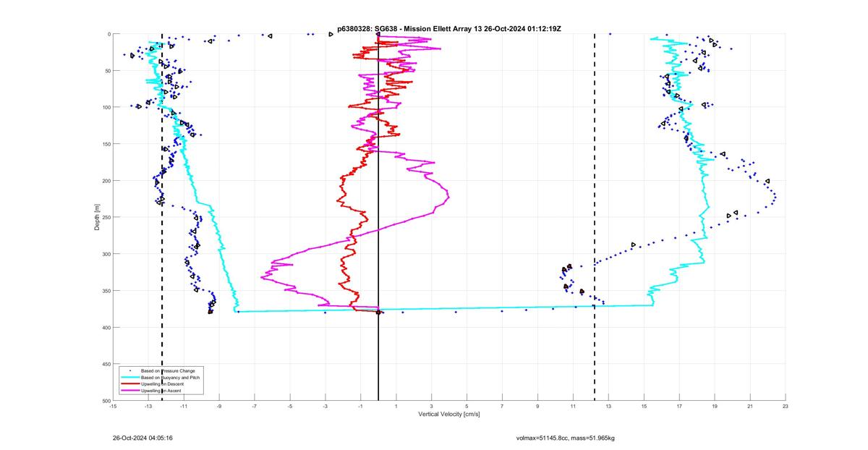This screenshot has height=450, width=868.
Task: Click x-axis tick label '-9'
Action: [x=219, y=406]
